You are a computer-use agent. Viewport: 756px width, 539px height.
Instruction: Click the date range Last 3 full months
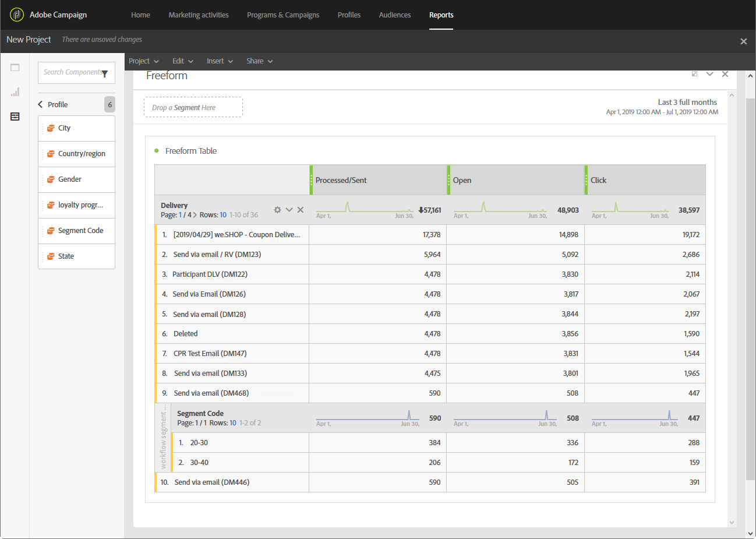[x=687, y=102]
